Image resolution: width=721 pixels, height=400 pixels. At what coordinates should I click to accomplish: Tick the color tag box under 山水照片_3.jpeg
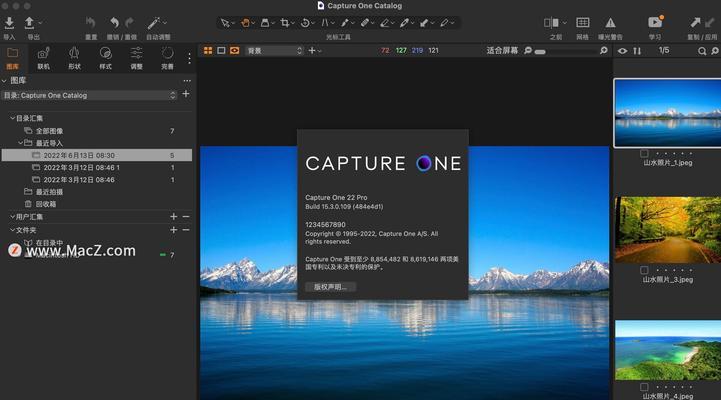[x=644, y=270]
